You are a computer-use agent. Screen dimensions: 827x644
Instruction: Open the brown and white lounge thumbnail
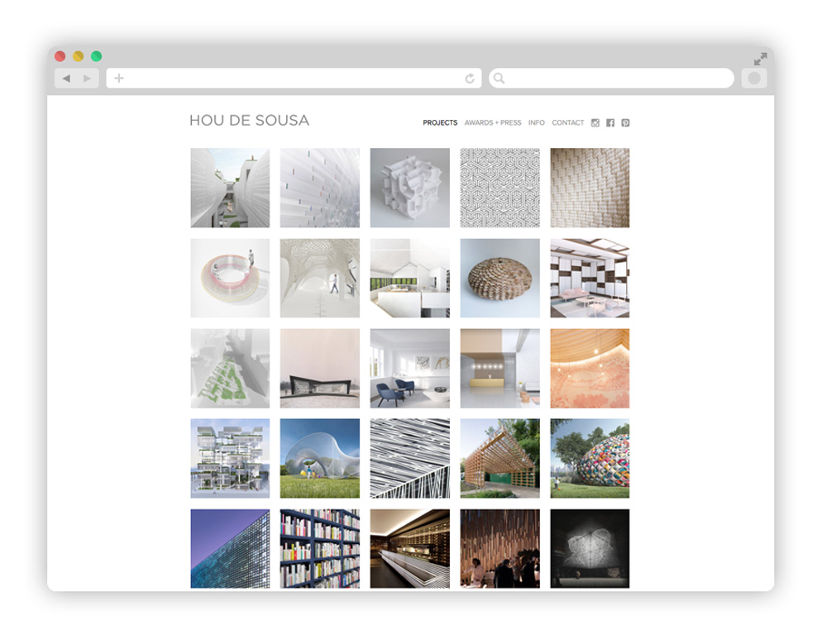click(590, 278)
